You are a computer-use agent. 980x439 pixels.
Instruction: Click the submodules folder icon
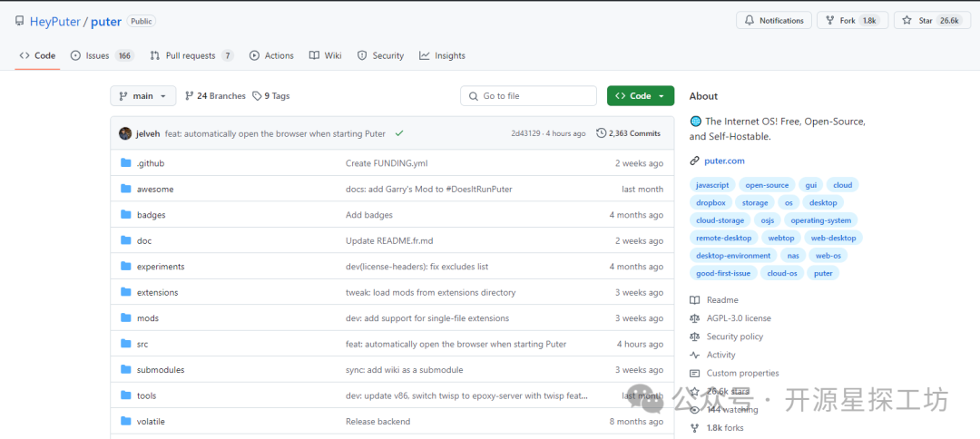pos(125,370)
